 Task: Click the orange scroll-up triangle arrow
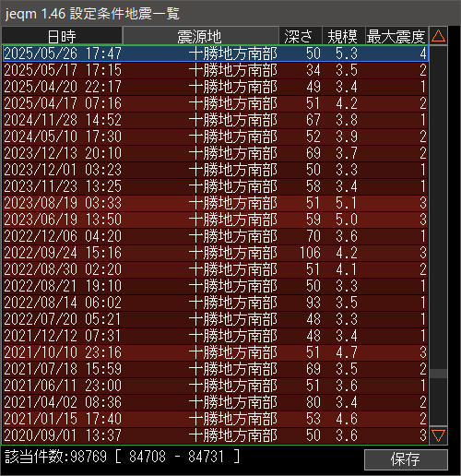pyautogui.click(x=438, y=36)
